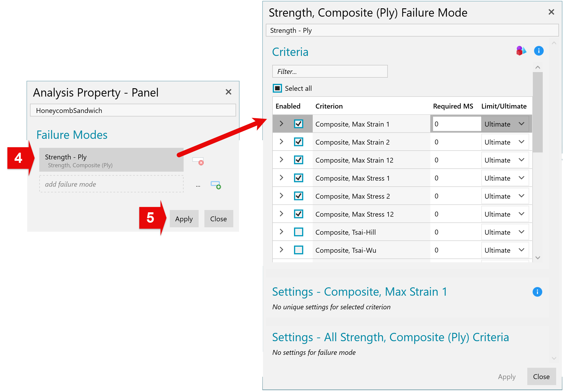Expand the Composite, Max Strain 2 row
The image size is (564, 392).
[281, 142]
